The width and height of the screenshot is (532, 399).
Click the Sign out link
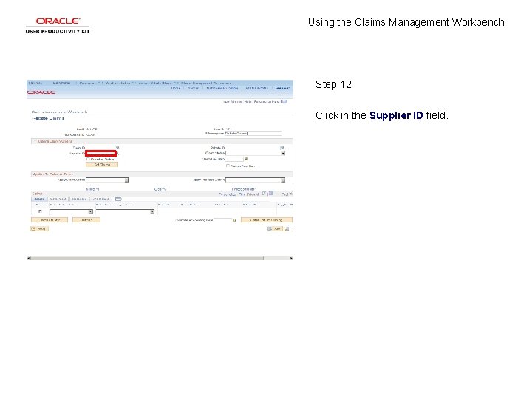point(282,88)
